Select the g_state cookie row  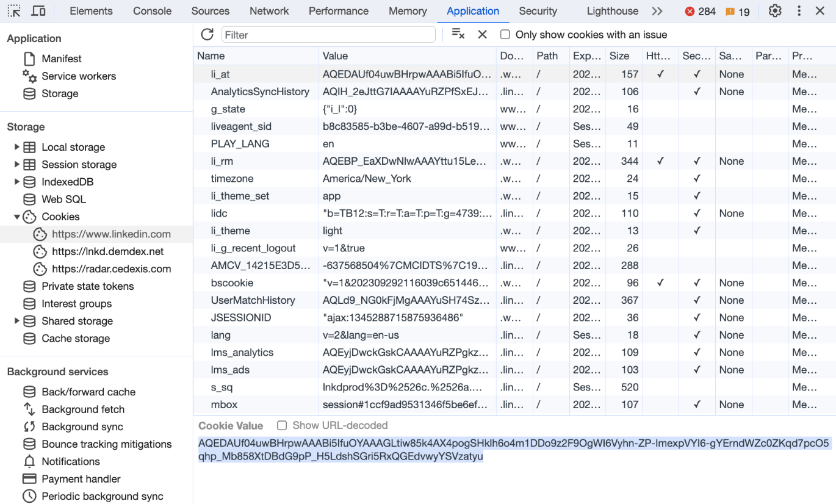(514, 109)
